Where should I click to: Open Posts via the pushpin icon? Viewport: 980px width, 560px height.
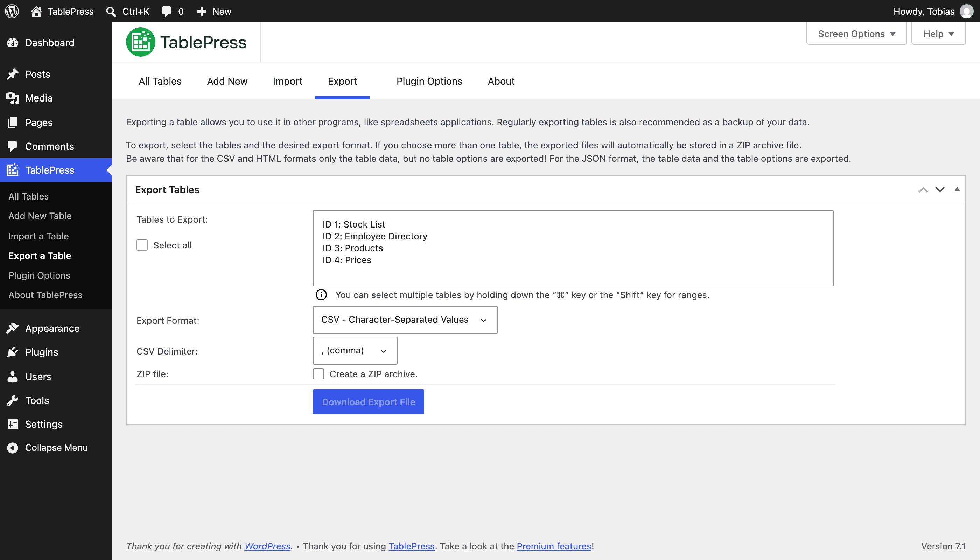click(13, 74)
